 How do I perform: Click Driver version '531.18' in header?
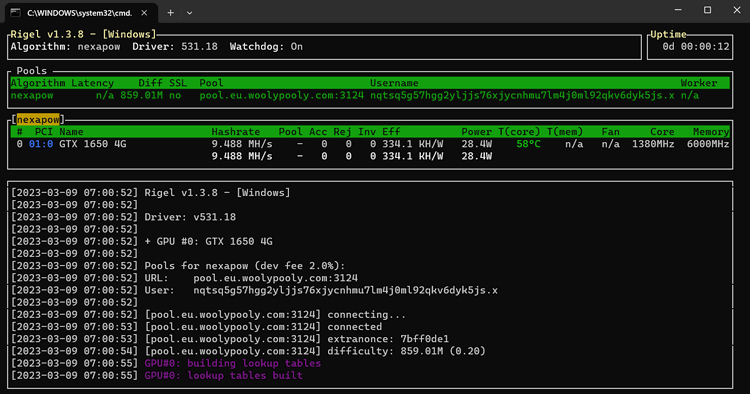[199, 47]
